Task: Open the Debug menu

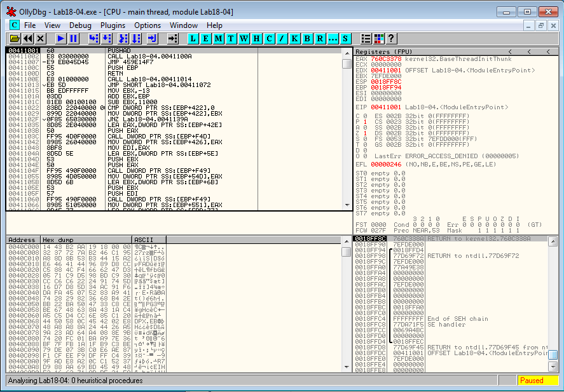Action: tap(80, 25)
